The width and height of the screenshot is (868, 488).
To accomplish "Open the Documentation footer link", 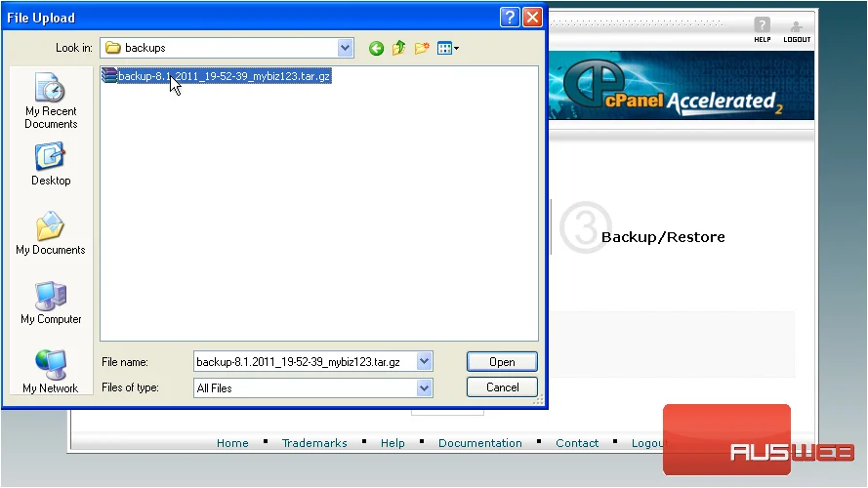I will (x=480, y=443).
